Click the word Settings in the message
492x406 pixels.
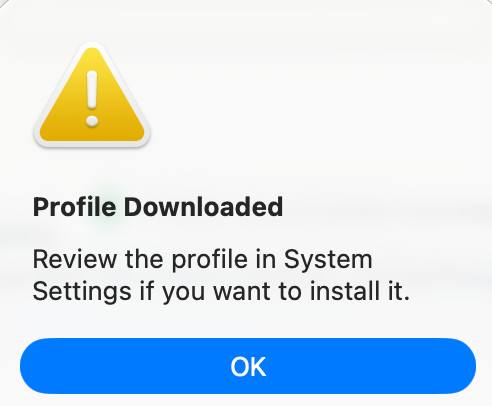point(82,292)
